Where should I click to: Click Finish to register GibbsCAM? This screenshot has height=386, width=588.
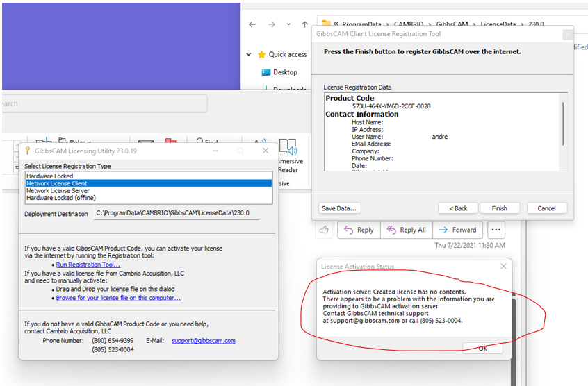pos(500,208)
